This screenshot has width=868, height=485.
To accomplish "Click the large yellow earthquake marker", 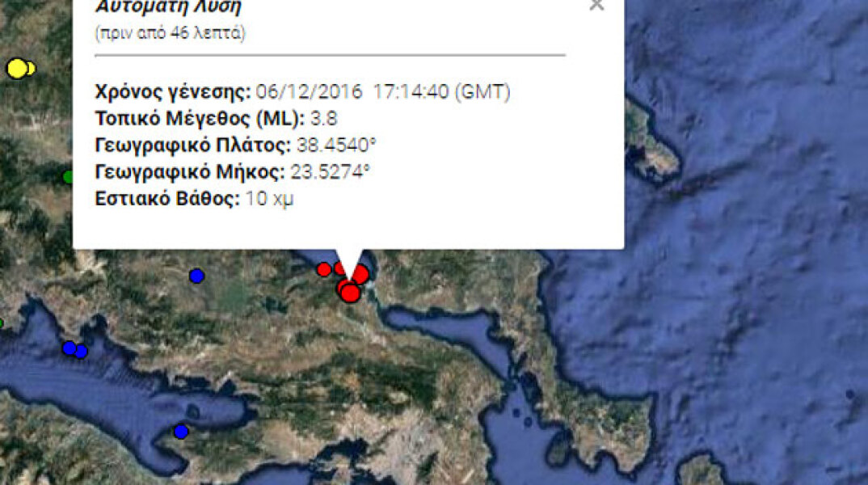I will [x=17, y=69].
